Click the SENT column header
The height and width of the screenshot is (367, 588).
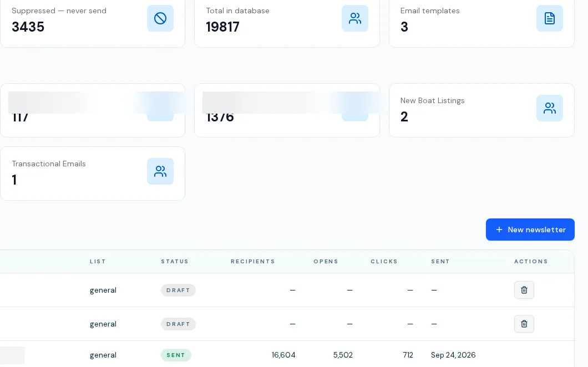point(440,261)
